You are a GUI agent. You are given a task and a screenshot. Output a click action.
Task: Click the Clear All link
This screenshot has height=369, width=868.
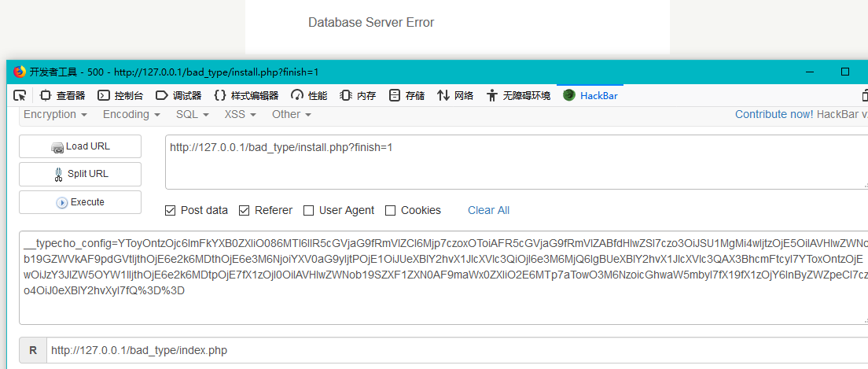pos(488,210)
